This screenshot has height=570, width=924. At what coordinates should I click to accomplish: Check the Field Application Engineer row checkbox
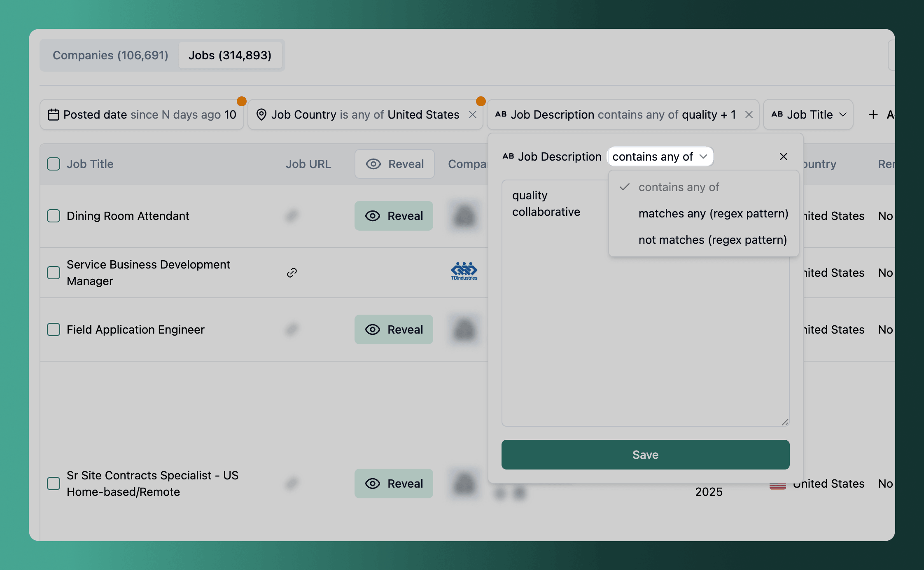tap(54, 329)
